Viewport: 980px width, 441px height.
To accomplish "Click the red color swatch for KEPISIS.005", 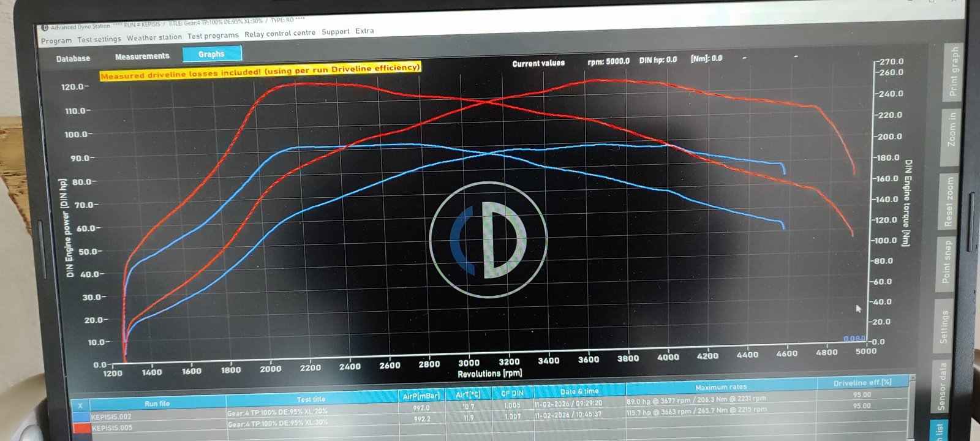I will click(81, 428).
